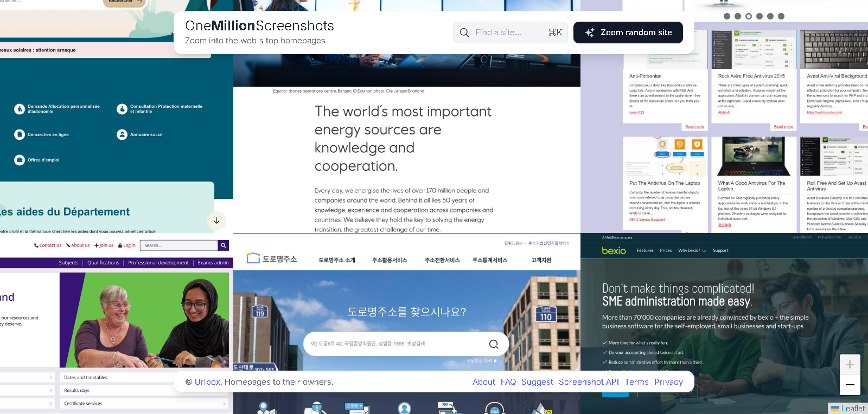The width and height of the screenshot is (868, 414).
Task: Click Read more under Rock Avira Free Antivirus 2015
Action: pos(783,126)
